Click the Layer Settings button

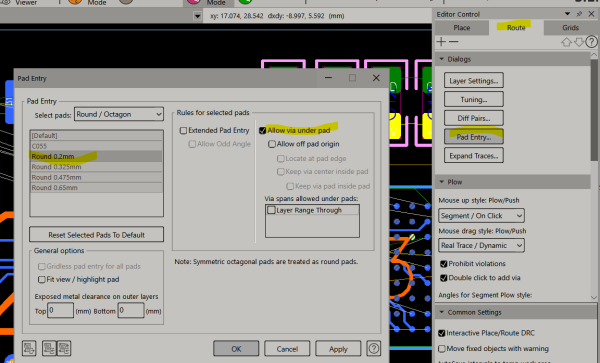[x=474, y=81]
